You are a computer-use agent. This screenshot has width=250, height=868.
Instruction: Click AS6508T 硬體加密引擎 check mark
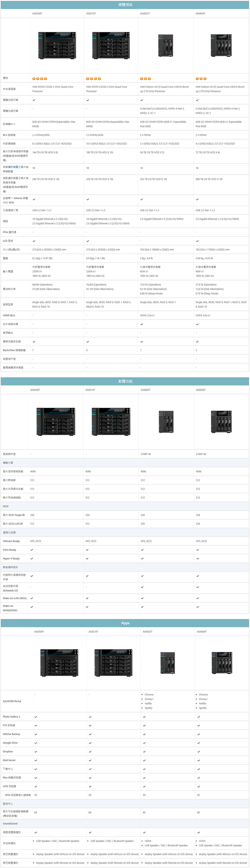[34, 100]
